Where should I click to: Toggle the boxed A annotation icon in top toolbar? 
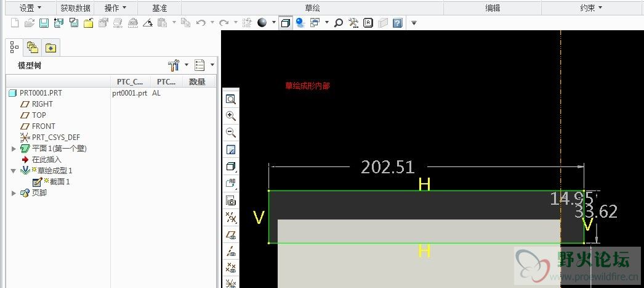point(368,23)
